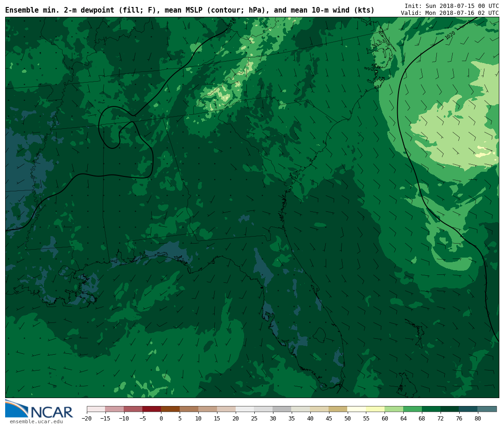Select khaki swatch between 45 and 50
This screenshot has height=427, width=504.
[338, 409]
